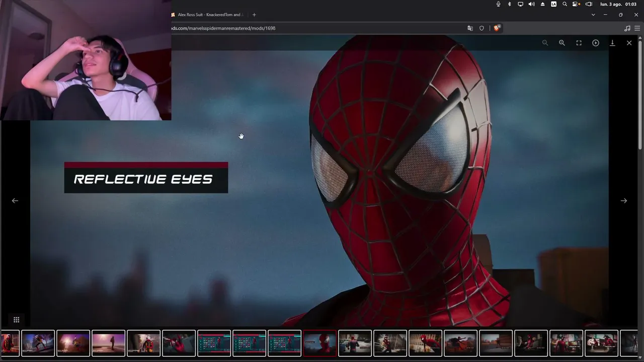This screenshot has height=362, width=644.
Task: Click the shield outline icon in address bar
Action: tap(481, 28)
